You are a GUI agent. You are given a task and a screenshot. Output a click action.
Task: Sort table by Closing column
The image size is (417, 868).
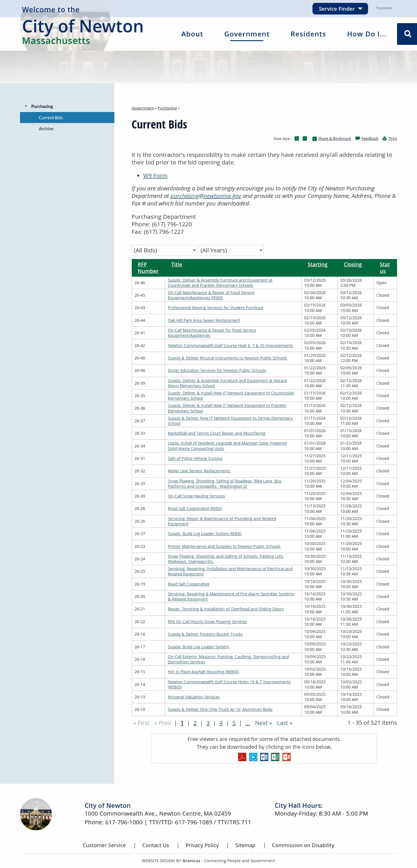(x=353, y=265)
